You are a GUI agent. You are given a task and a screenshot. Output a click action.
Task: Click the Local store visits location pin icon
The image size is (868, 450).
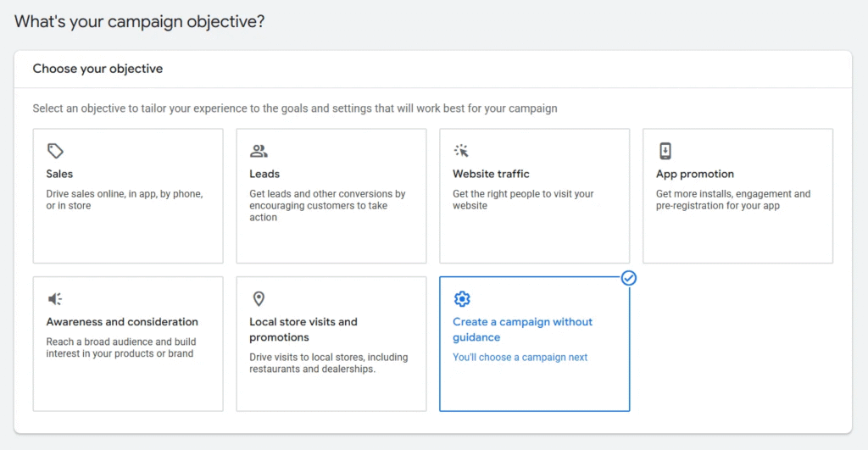click(x=259, y=299)
